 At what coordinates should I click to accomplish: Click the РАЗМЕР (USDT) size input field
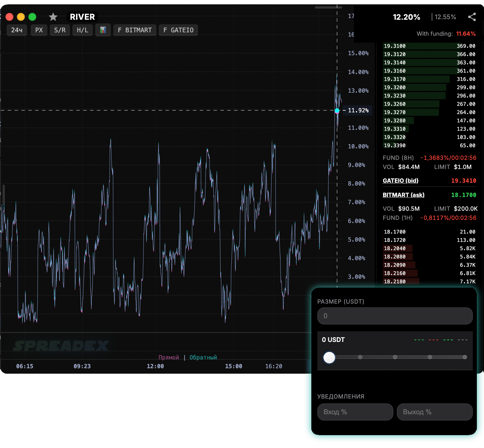[x=395, y=316]
